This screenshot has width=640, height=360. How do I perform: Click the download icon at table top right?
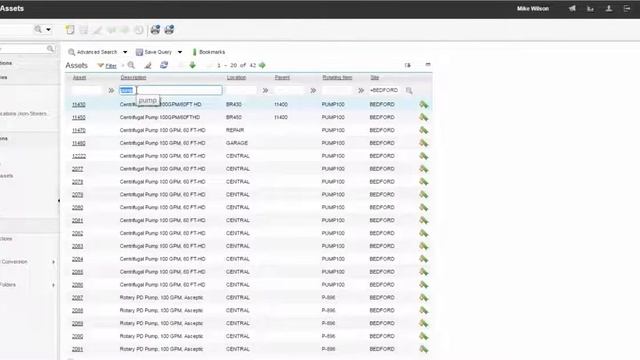point(407,65)
